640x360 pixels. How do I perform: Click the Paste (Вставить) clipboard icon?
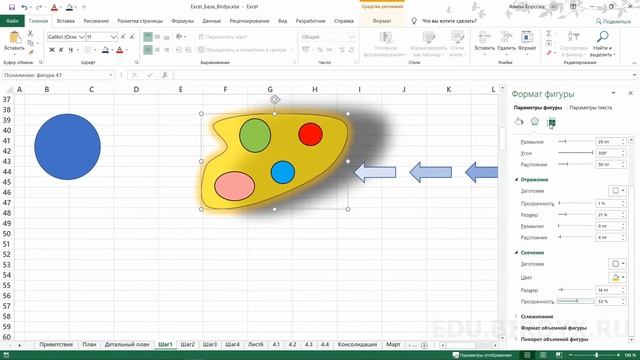[x=15, y=38]
